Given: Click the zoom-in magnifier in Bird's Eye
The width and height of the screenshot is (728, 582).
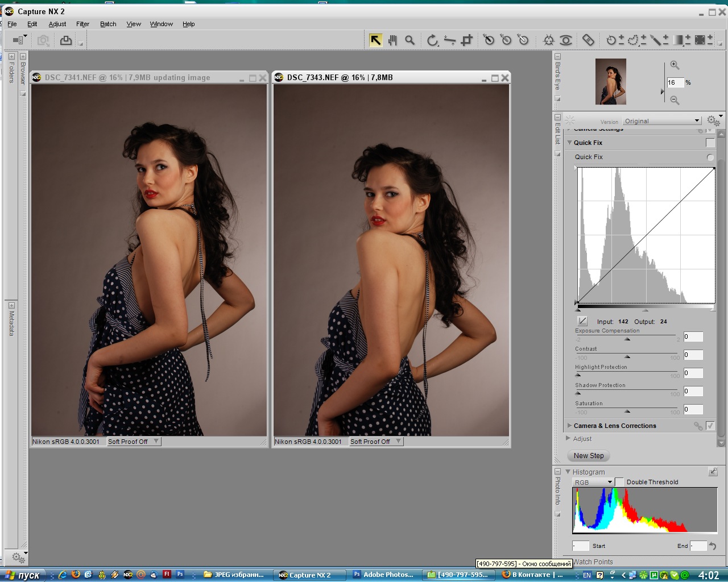Looking at the screenshot, I should tap(675, 65).
